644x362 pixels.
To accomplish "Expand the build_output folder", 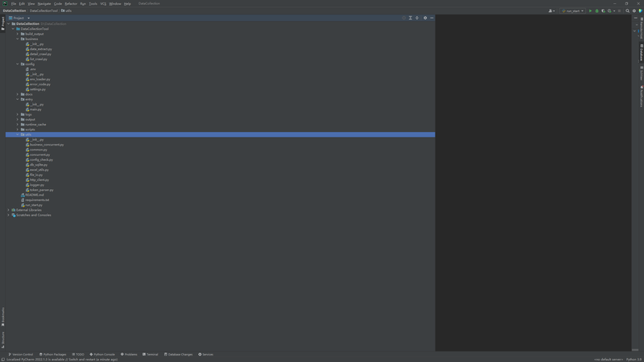I will (x=17, y=34).
